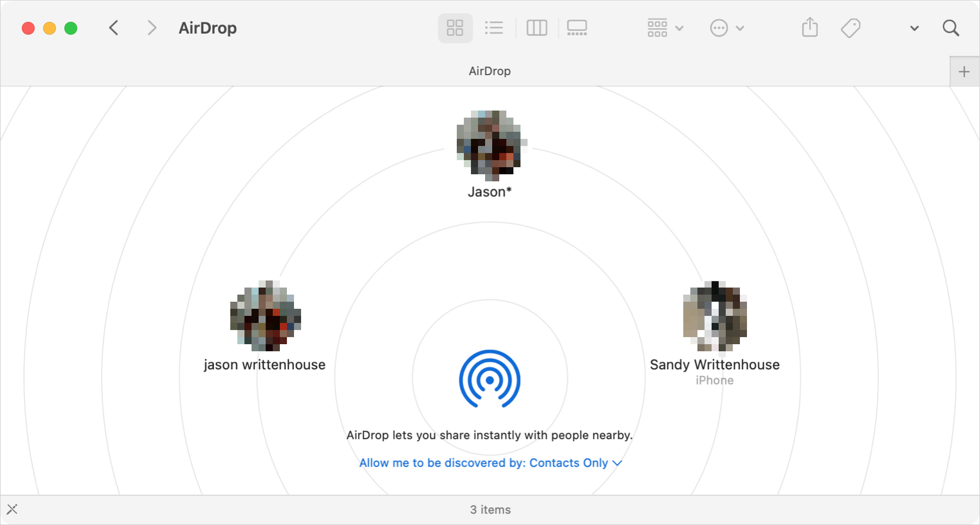Switch to icon grid view
Screen dimensions: 980x525
pyautogui.click(x=455, y=28)
